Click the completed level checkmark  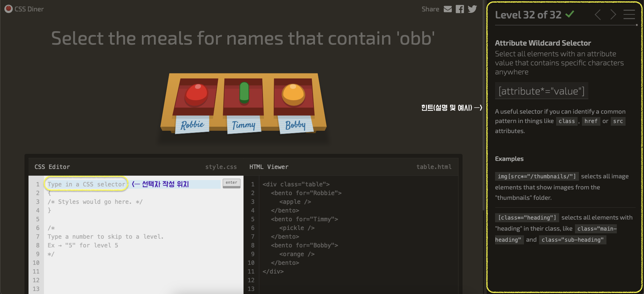click(570, 14)
